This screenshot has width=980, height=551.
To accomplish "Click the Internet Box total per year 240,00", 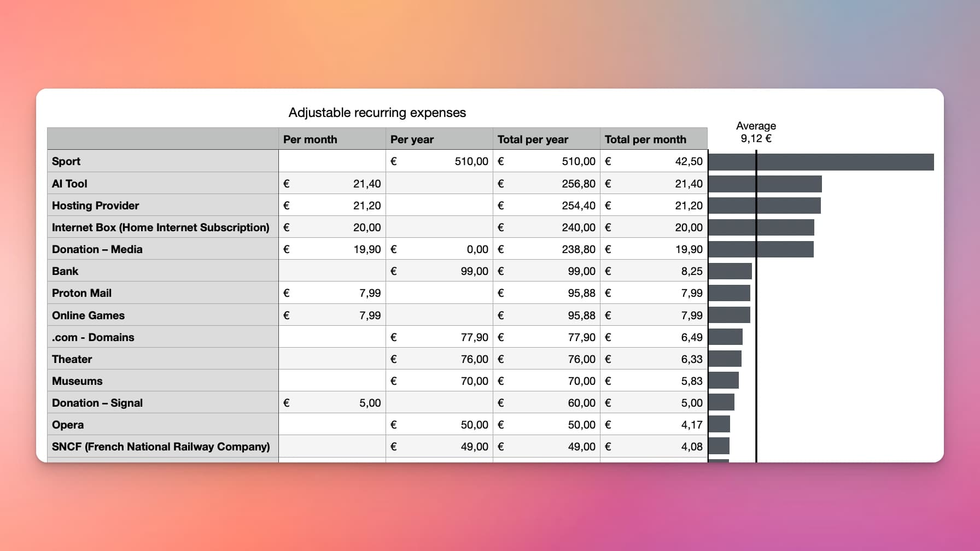I will point(546,227).
